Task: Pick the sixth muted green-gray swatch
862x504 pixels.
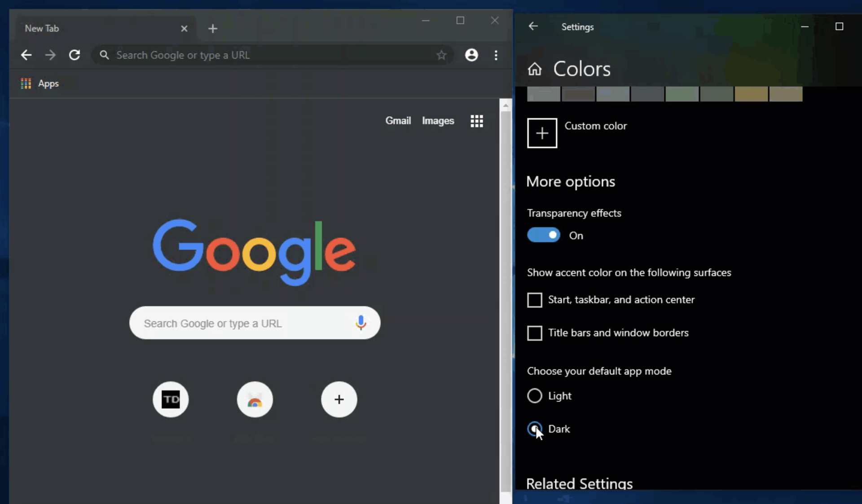Action: point(717,94)
